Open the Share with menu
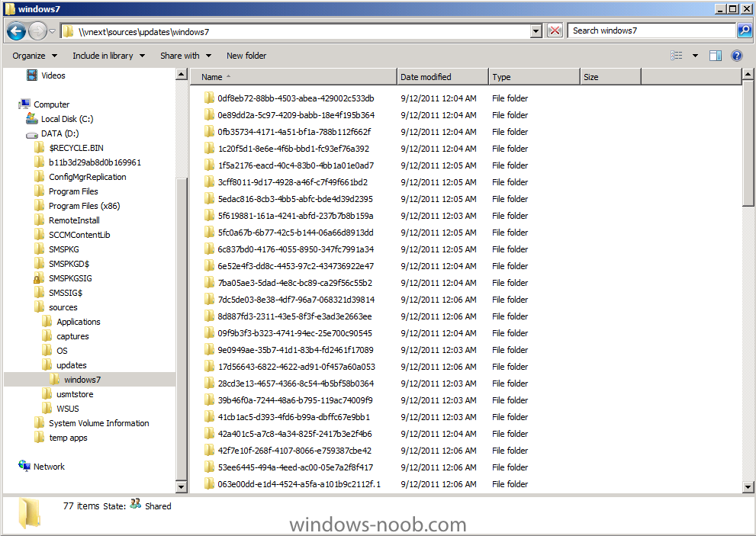 click(185, 56)
